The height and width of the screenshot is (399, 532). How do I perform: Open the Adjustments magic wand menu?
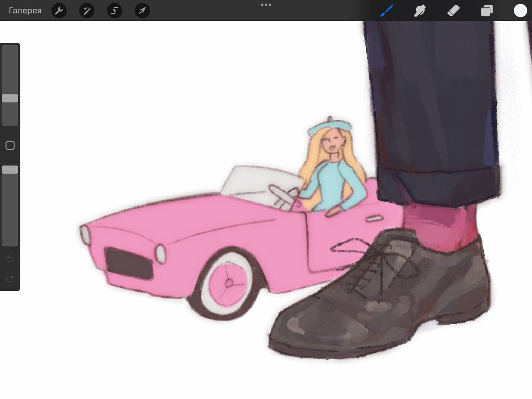[87, 10]
